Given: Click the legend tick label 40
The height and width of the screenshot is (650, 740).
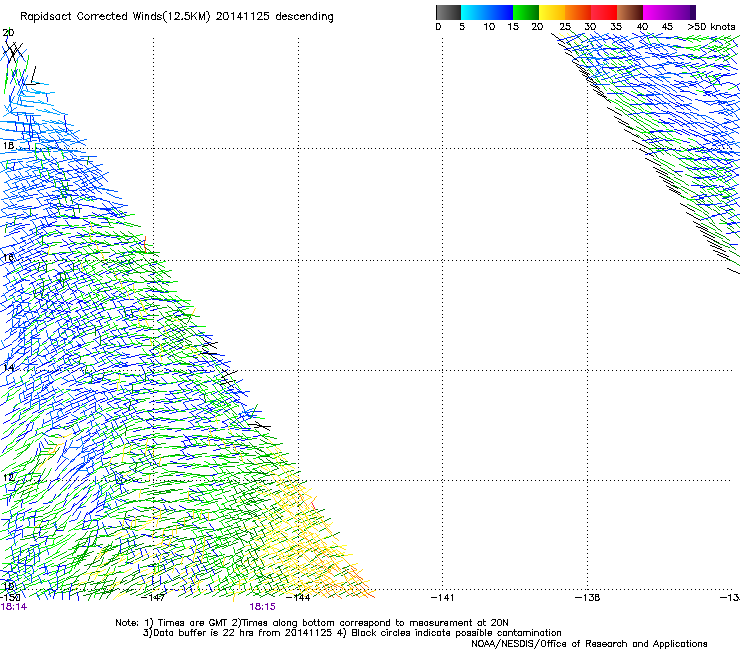Looking at the screenshot, I should point(643,27).
